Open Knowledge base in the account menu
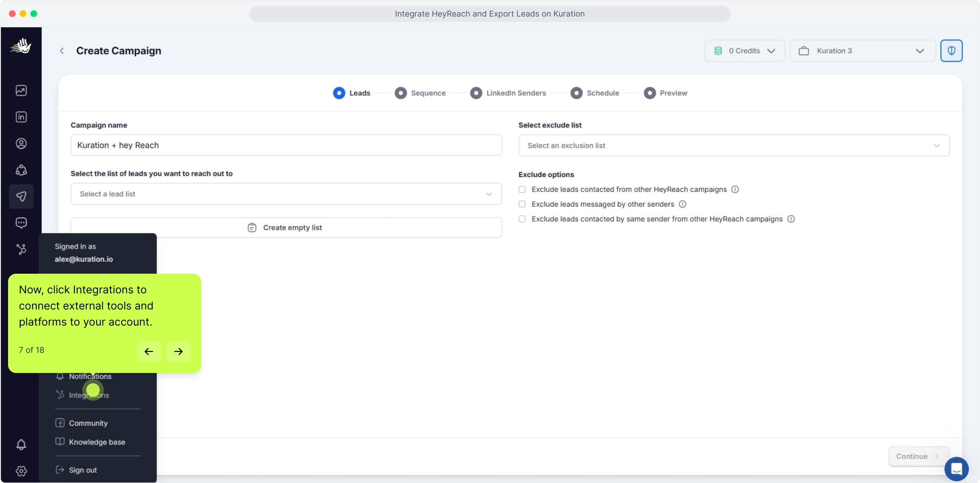This screenshot has width=980, height=483. 90,442
